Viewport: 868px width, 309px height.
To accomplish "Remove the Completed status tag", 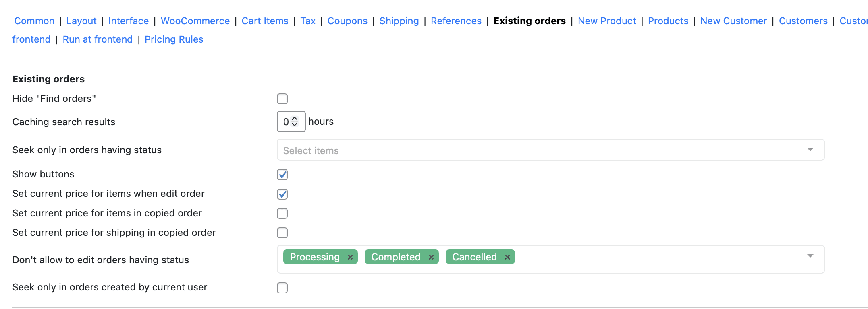I will pyautogui.click(x=431, y=257).
